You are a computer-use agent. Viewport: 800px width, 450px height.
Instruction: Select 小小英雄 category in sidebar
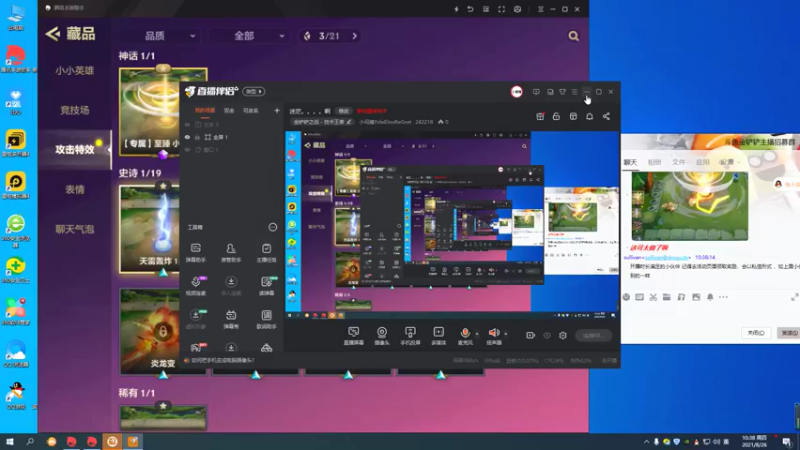point(74,70)
